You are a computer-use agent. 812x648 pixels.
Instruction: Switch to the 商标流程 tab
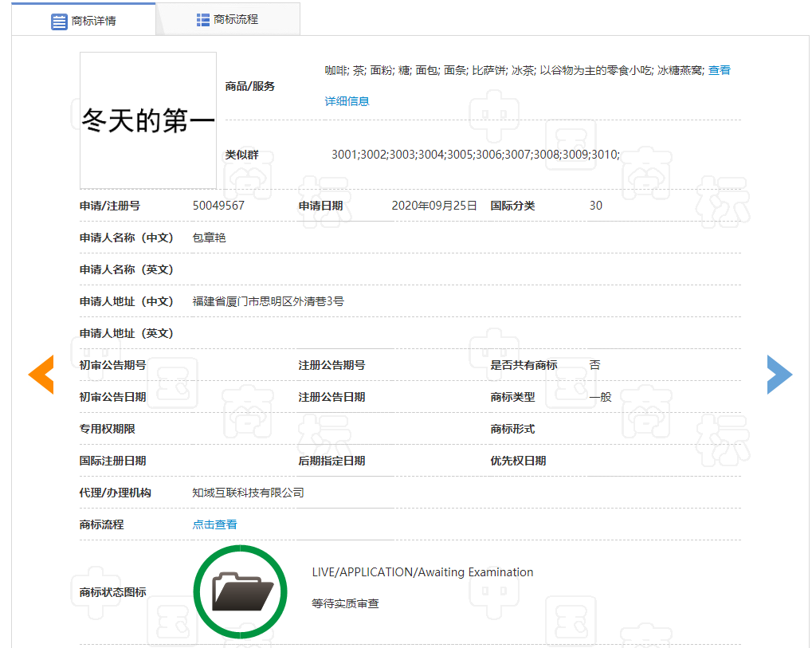point(228,20)
